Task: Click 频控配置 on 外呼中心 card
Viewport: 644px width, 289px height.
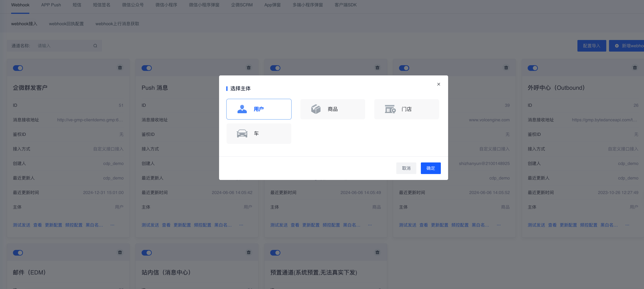Action: pyautogui.click(x=589, y=225)
